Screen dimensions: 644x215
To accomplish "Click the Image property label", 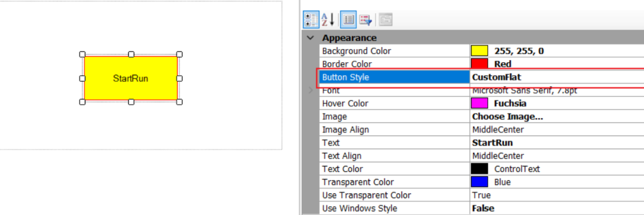I will 335,116.
